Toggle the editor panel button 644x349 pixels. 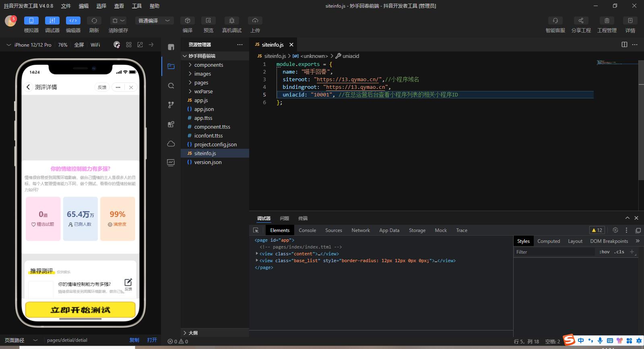[73, 21]
